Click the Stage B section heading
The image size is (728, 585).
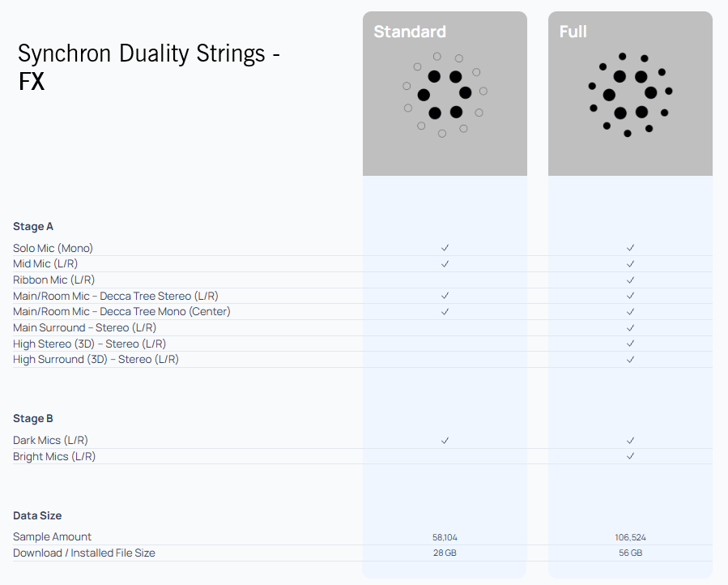coord(33,419)
